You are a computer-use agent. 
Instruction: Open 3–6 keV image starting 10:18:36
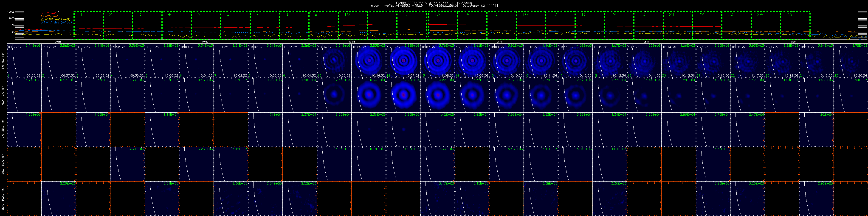coord(816,61)
